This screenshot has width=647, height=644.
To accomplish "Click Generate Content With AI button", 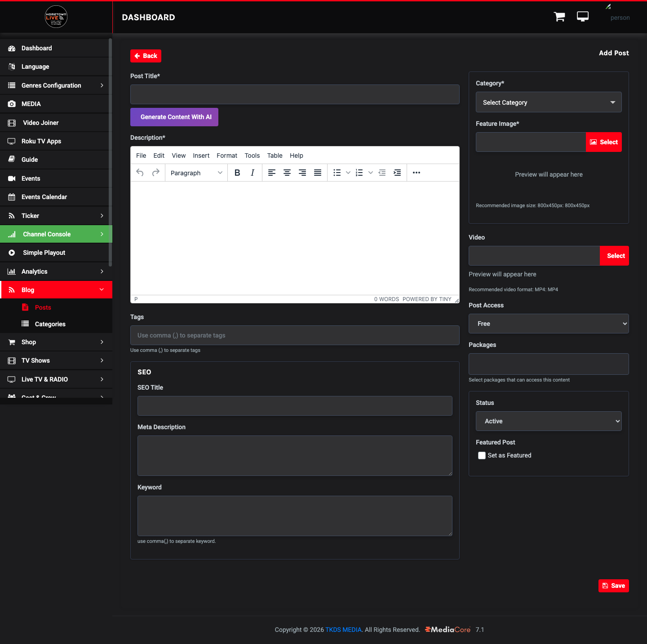I will click(174, 117).
